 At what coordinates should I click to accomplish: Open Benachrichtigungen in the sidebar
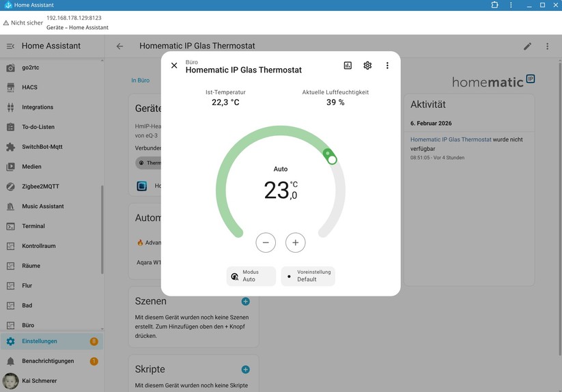(52, 361)
